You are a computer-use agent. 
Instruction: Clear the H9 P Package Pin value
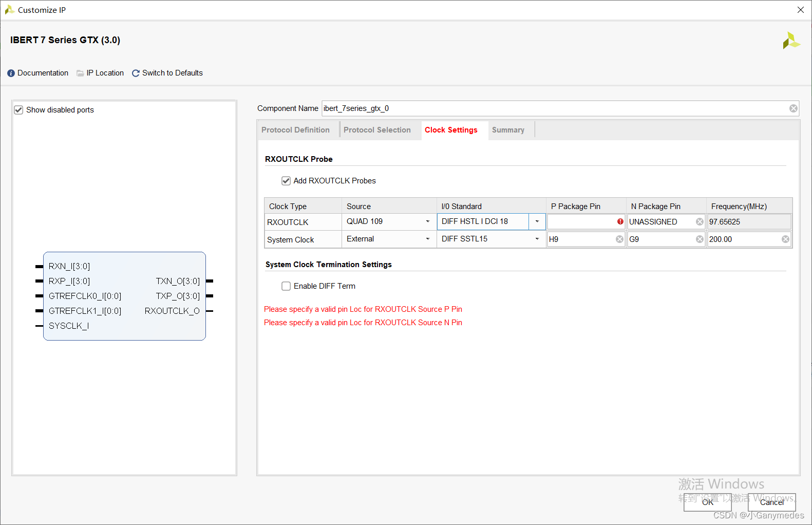619,239
